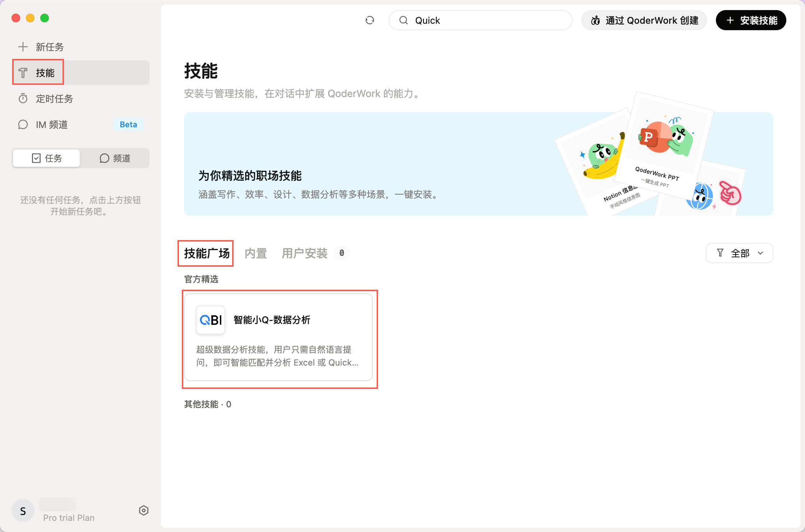
Task: Click the funnel filter icon
Action: coord(720,253)
